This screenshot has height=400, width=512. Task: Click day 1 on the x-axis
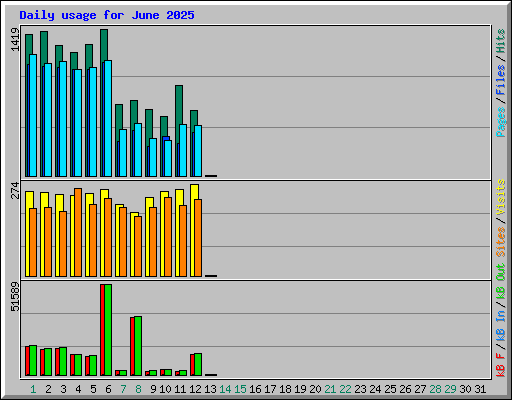click(x=33, y=389)
